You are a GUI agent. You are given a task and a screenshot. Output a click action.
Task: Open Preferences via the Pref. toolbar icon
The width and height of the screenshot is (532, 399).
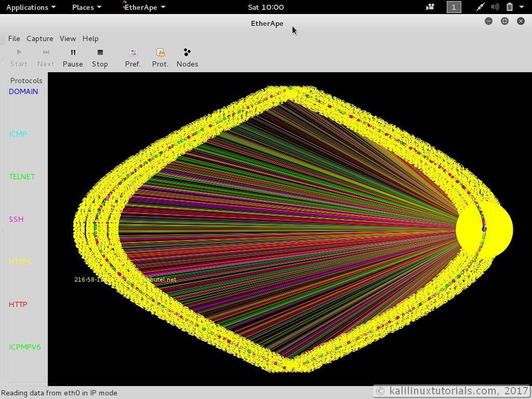(133, 52)
